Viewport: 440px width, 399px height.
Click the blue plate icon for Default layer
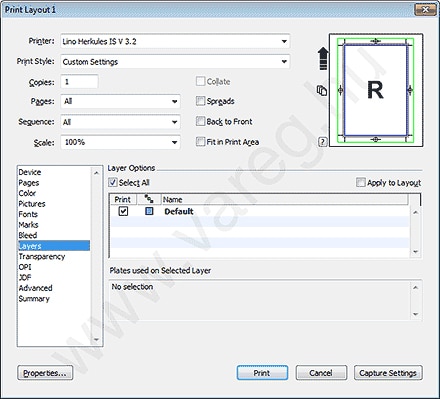[x=149, y=211]
